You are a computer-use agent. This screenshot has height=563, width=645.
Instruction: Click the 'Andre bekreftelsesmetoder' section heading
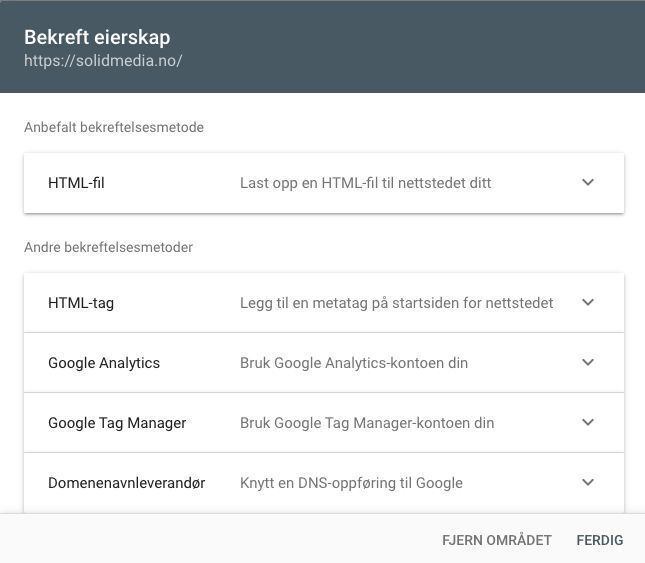pyautogui.click(x=108, y=247)
